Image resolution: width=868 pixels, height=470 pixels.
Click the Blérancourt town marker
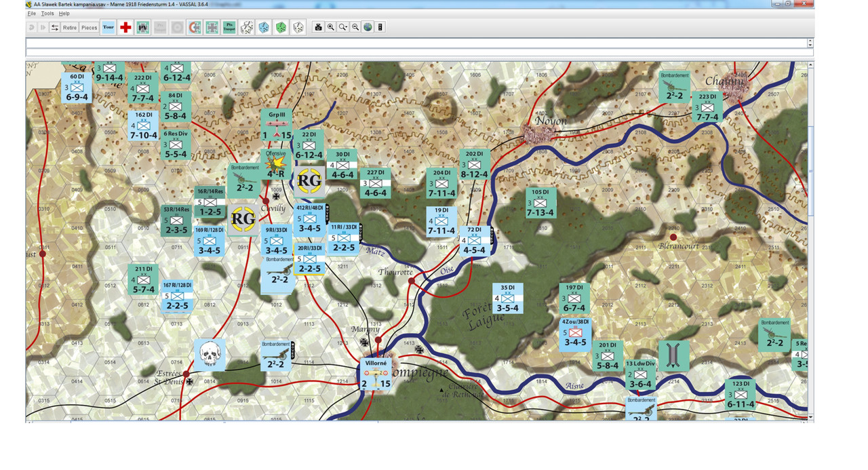click(673, 237)
